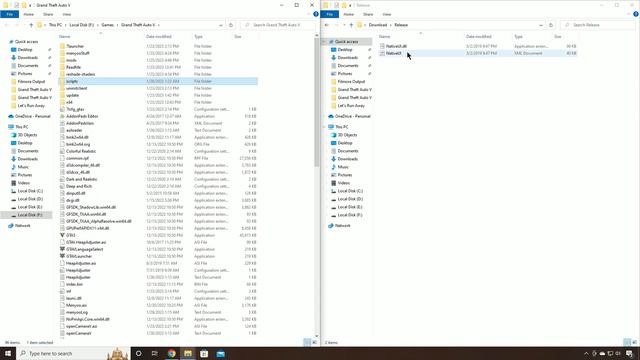The width and height of the screenshot is (640, 360).
Task: Click Up arrow in Grand Theft Auto V window
Action: pos(31,25)
